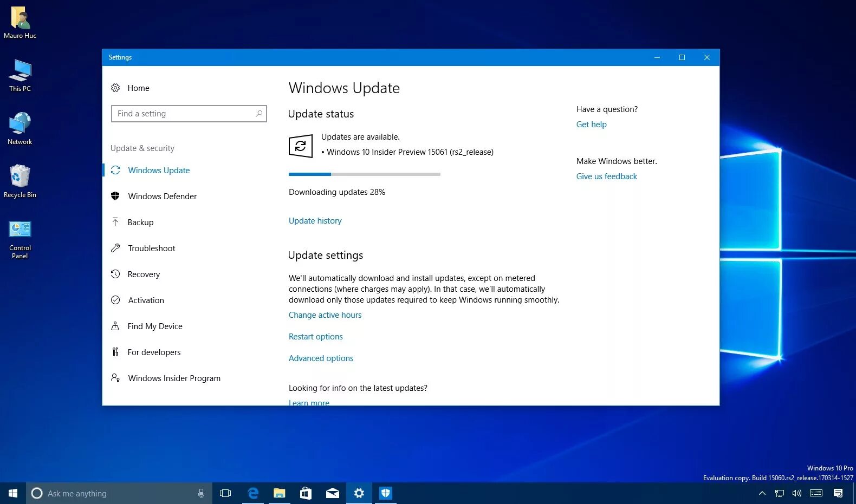The image size is (856, 504).
Task: Click the Find My Device person-pin icon
Action: click(115, 326)
